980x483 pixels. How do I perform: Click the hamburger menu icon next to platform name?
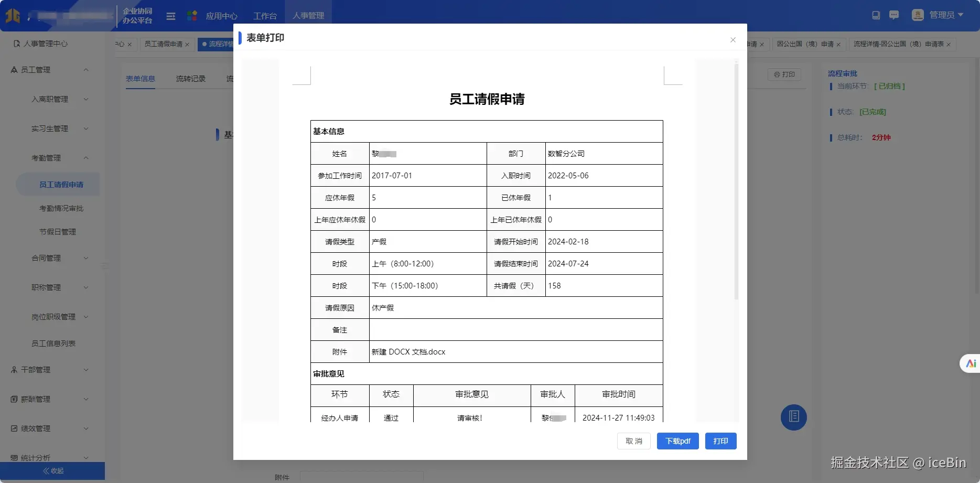[x=170, y=16]
